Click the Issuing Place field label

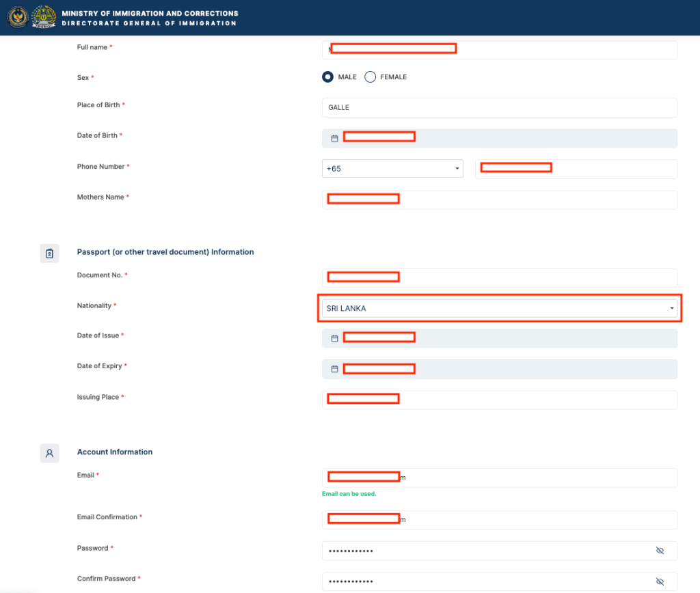[x=98, y=397]
